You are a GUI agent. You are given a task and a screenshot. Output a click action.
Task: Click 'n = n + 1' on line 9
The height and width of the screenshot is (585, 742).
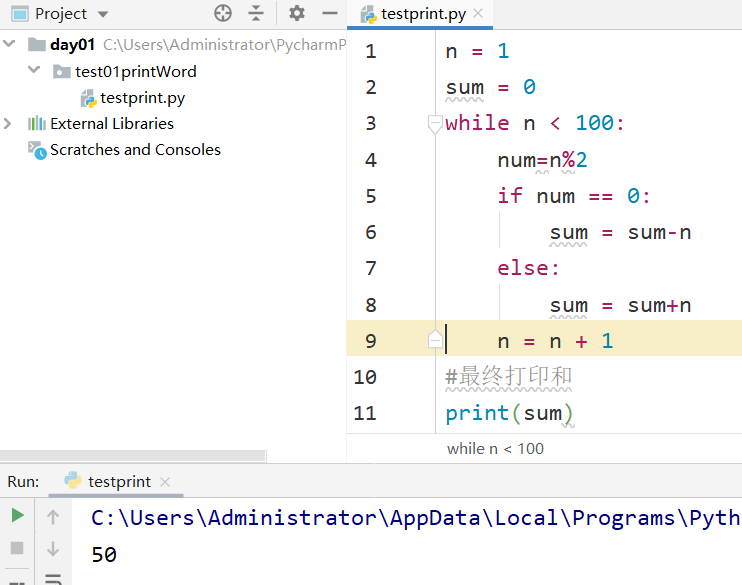pyautogui.click(x=555, y=341)
